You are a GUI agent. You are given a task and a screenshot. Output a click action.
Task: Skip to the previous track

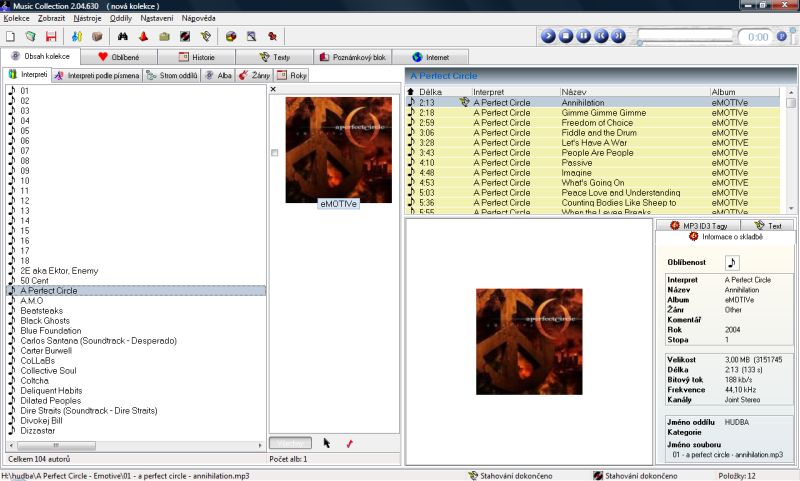[601, 36]
